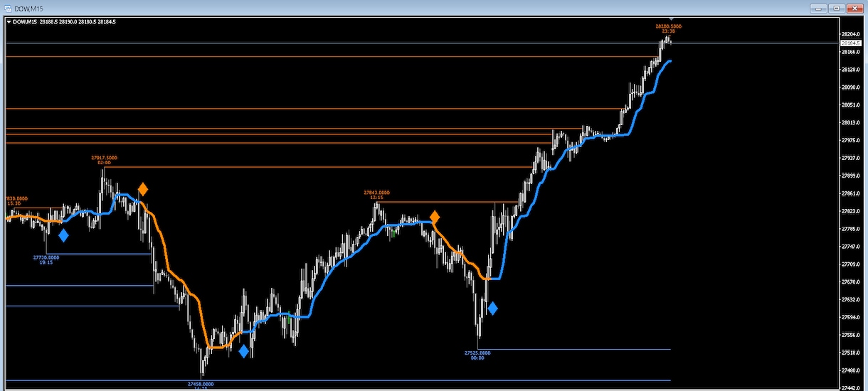Restore down the DOW,M15 chart window
This screenshot has height=391, width=868.
(x=836, y=8)
